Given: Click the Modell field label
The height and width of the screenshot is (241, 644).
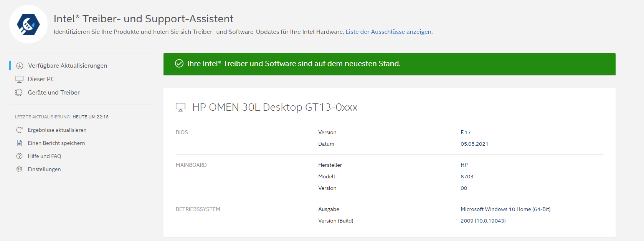Looking at the screenshot, I should click(327, 176).
